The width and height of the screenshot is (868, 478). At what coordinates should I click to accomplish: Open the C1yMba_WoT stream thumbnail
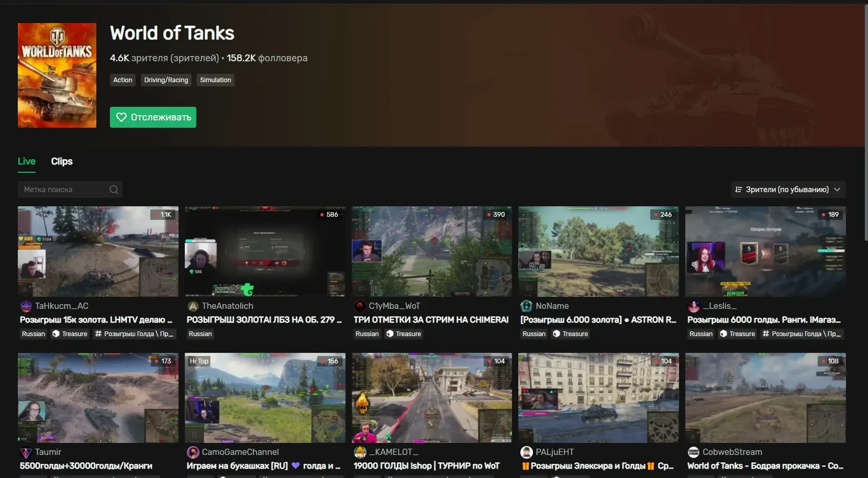click(x=431, y=251)
